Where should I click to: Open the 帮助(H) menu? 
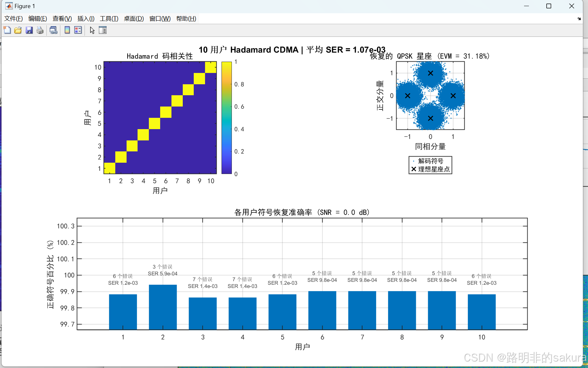186,19
